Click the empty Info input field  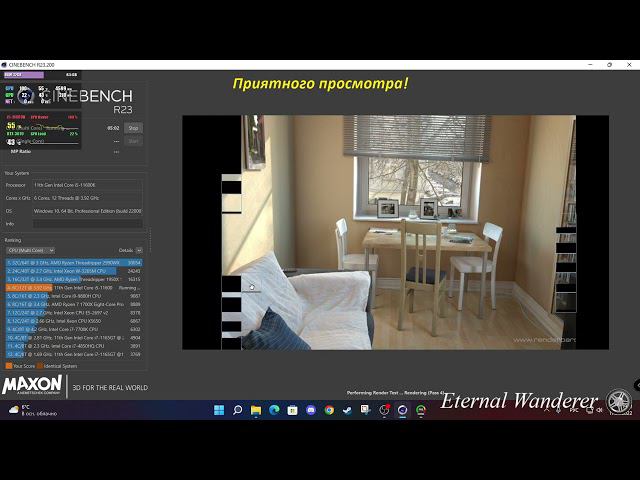[x=87, y=224]
